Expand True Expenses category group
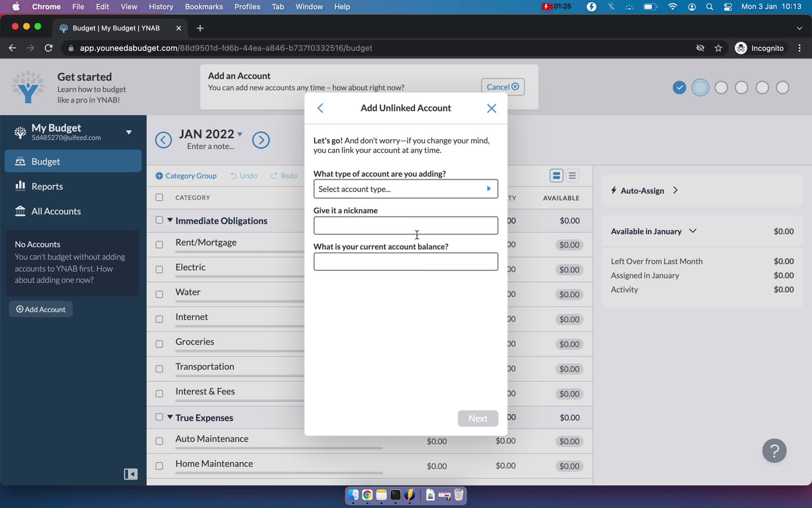This screenshot has height=508, width=812. tap(170, 417)
